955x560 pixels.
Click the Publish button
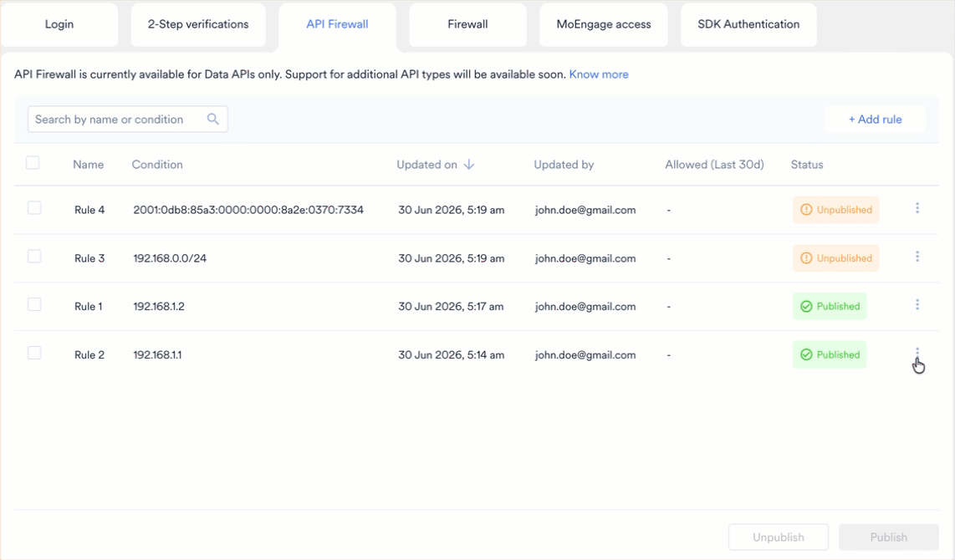coord(889,537)
